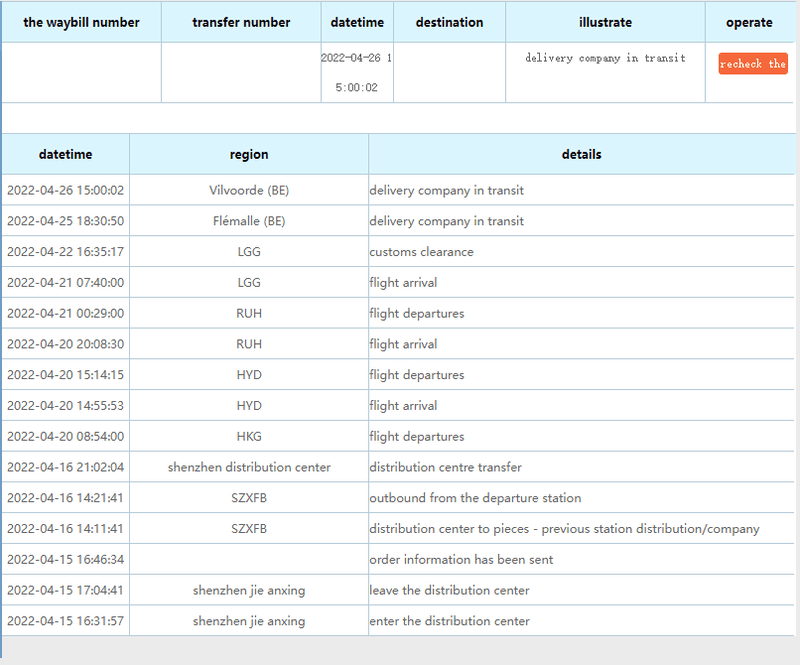The image size is (800, 665).
Task: Click 'enter the distribution center' detail
Action: 449,621
